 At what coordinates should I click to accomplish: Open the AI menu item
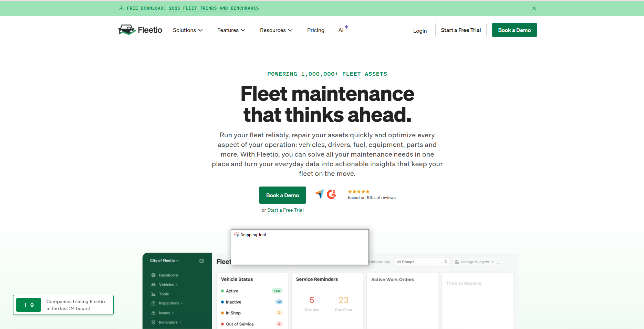pyautogui.click(x=343, y=30)
